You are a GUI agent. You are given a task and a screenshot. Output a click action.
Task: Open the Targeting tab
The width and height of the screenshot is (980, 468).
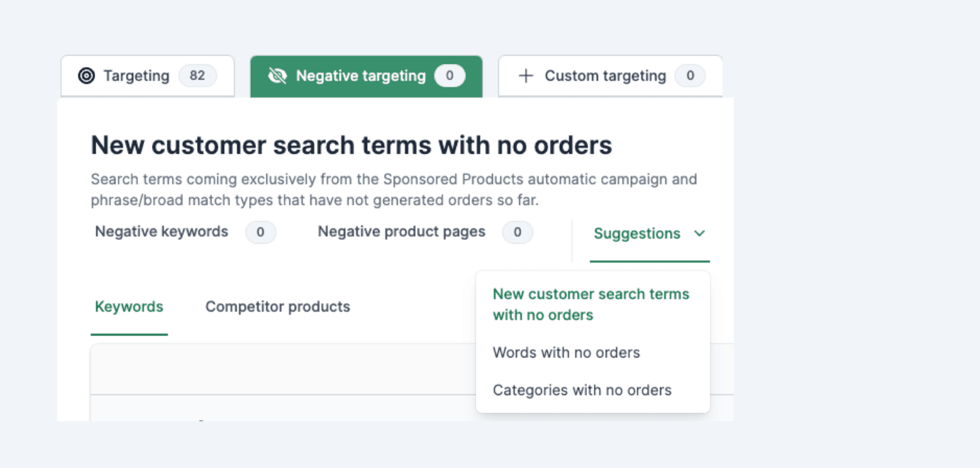(147, 76)
